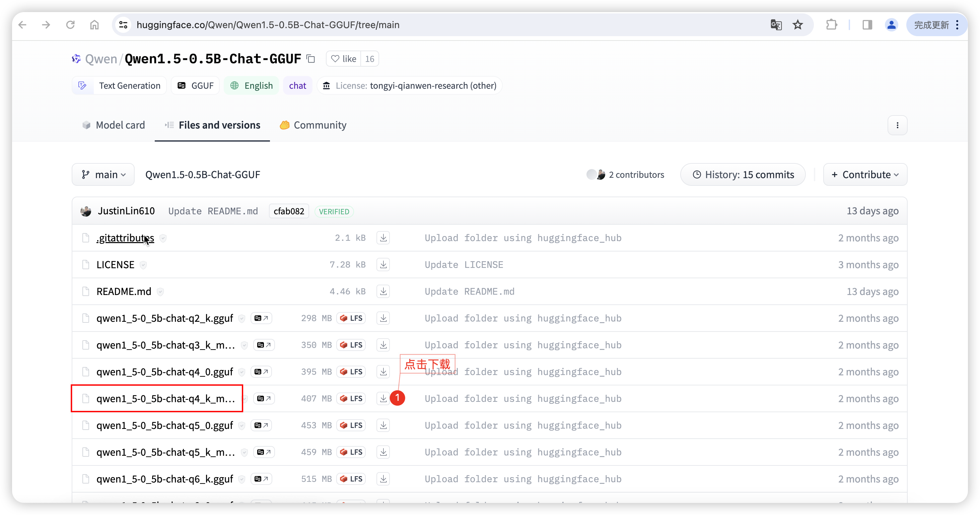Reload the current page
The width and height of the screenshot is (980, 515).
pyautogui.click(x=70, y=25)
